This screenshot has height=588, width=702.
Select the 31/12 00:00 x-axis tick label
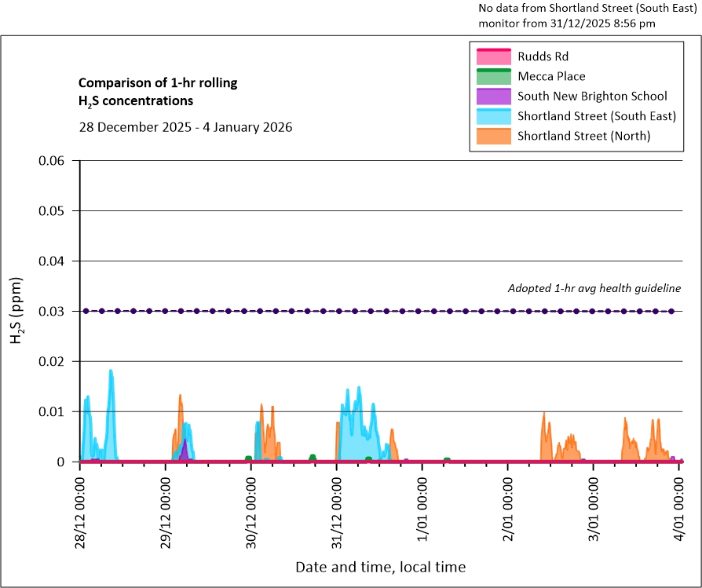tap(338, 509)
